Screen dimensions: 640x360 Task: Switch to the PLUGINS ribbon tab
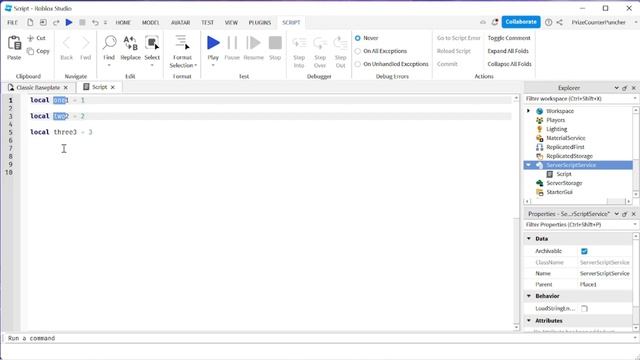tap(260, 22)
